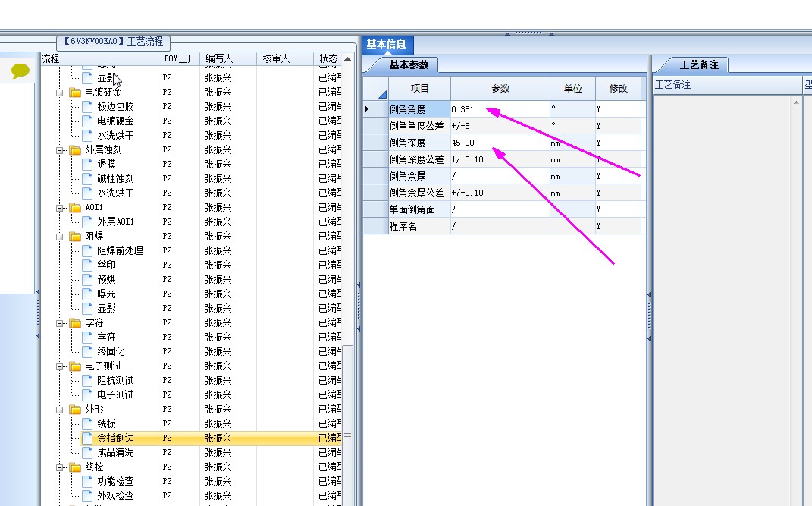Switch to the 基本信息 tab
Viewport: 812px width, 506px height.
tap(387, 45)
